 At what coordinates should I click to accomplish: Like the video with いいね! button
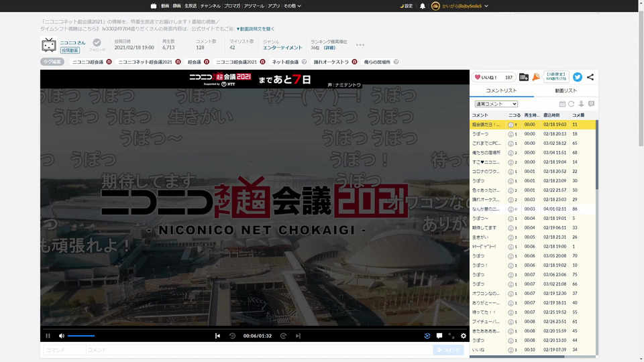pos(494,77)
